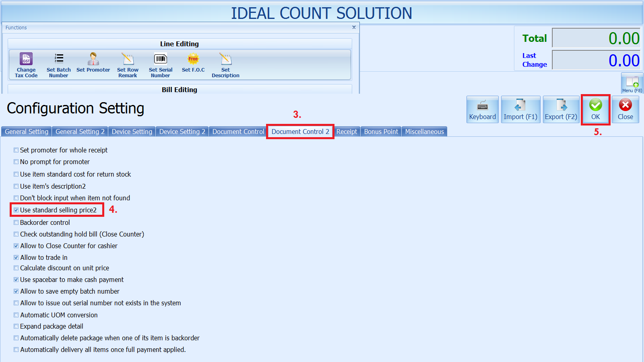Disable Use standard selling price2 checkbox
This screenshot has height=362, width=644.
tap(16, 210)
